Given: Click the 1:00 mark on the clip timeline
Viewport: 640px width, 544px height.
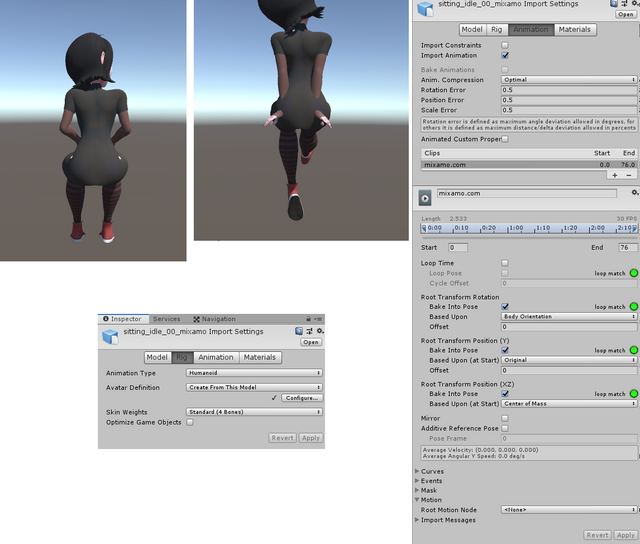Looking at the screenshot, I should click(x=516, y=228).
